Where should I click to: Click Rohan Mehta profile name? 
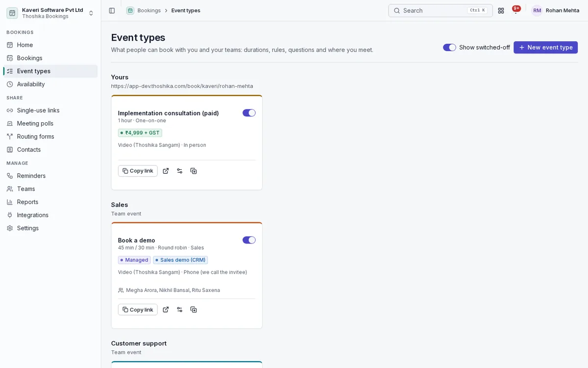click(x=563, y=10)
